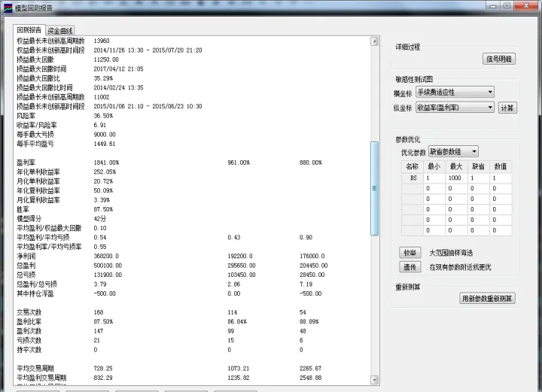542x392 pixels.
Task: Close the 模型回测报告 window
Action: (x=526, y=6)
